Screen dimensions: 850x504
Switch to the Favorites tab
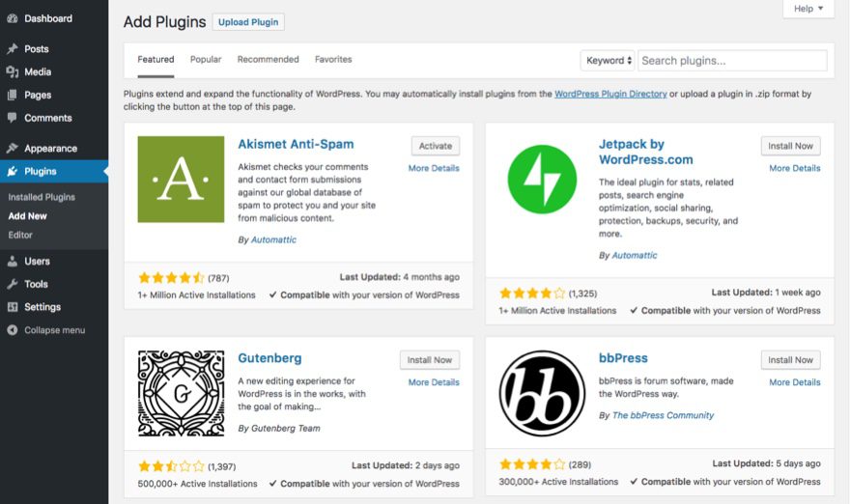click(x=333, y=60)
